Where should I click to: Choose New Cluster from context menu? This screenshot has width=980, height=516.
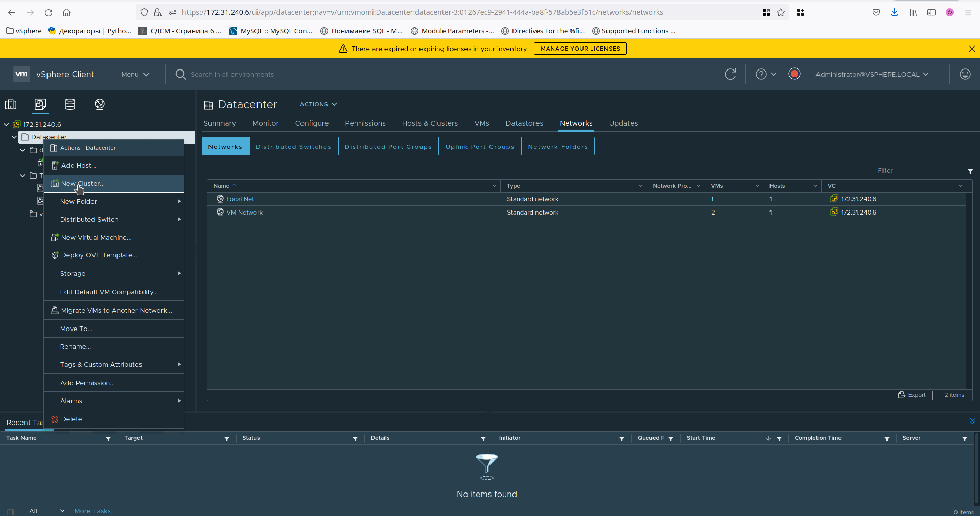coord(83,183)
